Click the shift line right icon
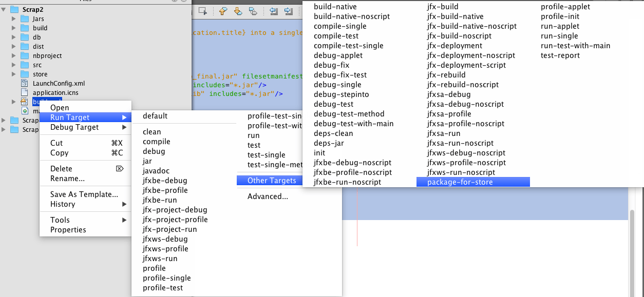 (x=289, y=11)
